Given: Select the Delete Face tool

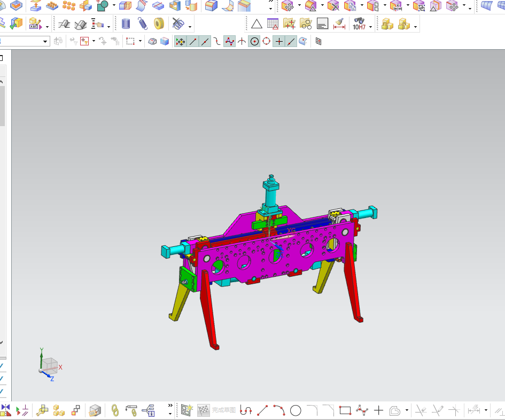Looking at the screenshot, I should (x=333, y=5).
